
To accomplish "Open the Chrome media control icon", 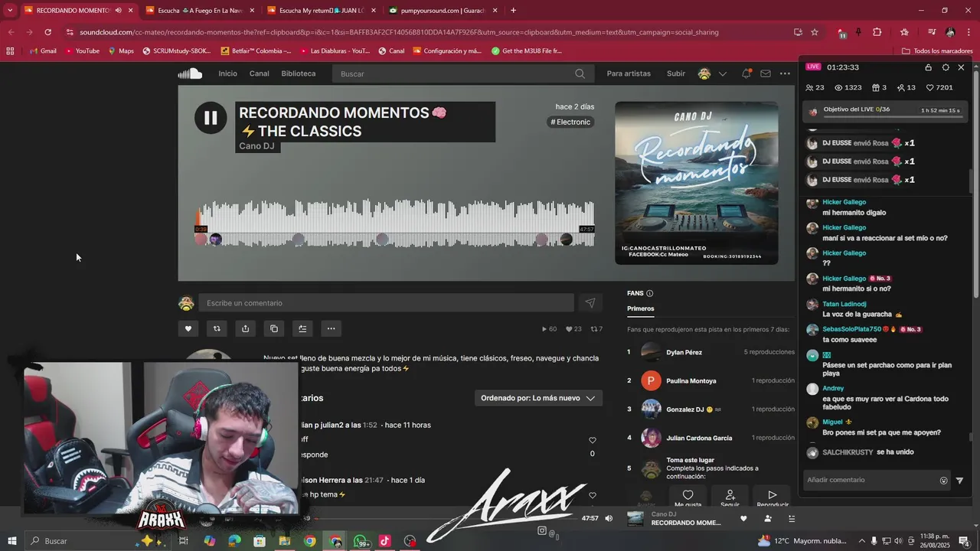I will point(931,32).
